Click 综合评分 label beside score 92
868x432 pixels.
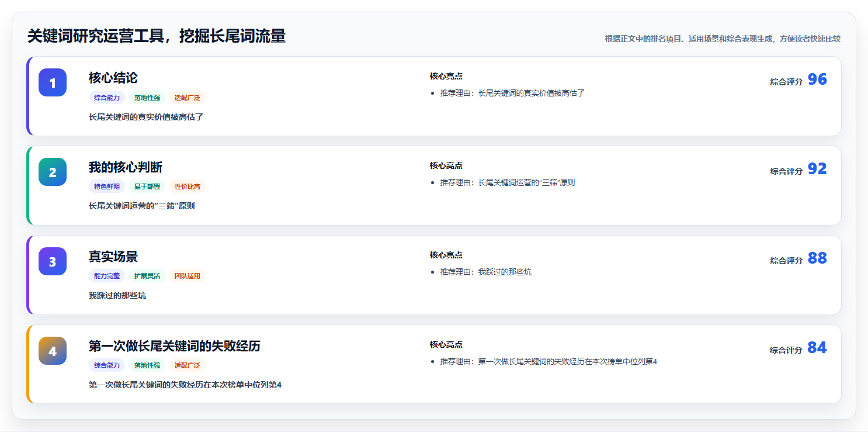click(786, 171)
